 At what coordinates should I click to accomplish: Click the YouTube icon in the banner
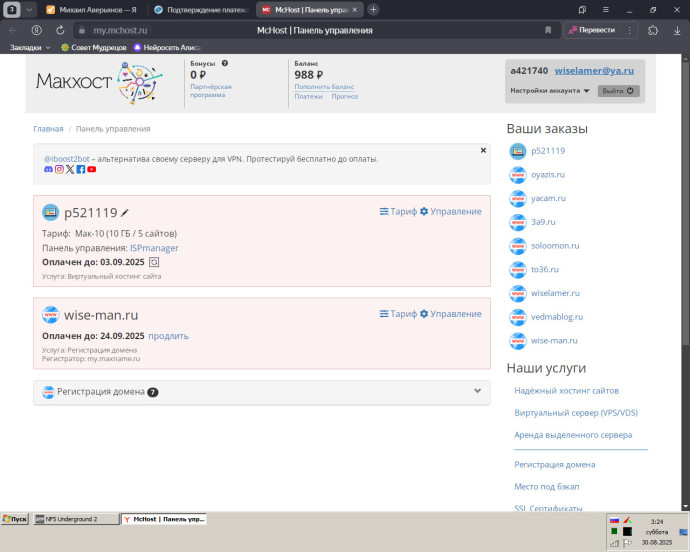click(92, 169)
